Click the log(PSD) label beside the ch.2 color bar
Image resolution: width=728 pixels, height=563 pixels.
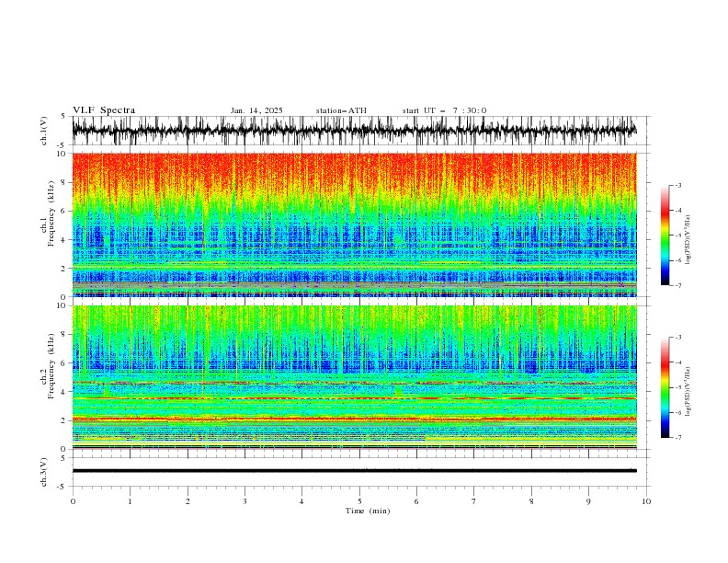pyautogui.click(x=688, y=392)
